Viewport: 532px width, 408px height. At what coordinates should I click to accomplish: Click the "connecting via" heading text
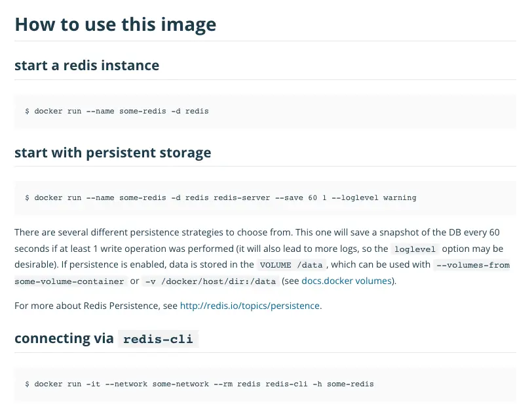pos(64,338)
